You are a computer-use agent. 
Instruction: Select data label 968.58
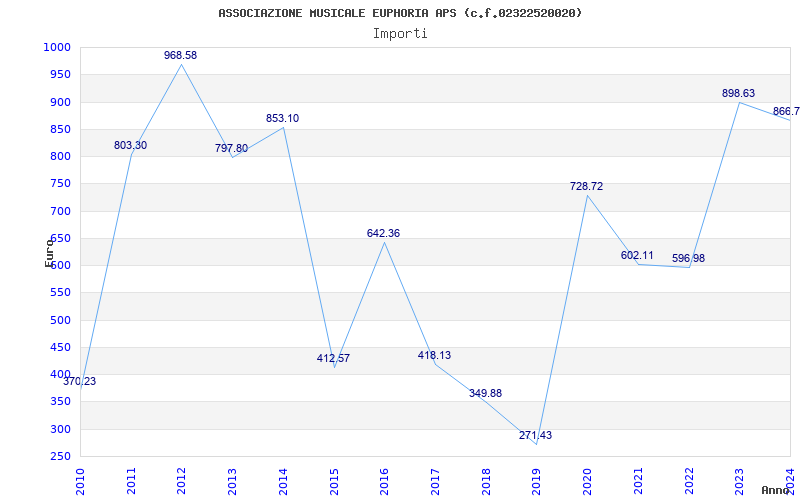(181, 55)
